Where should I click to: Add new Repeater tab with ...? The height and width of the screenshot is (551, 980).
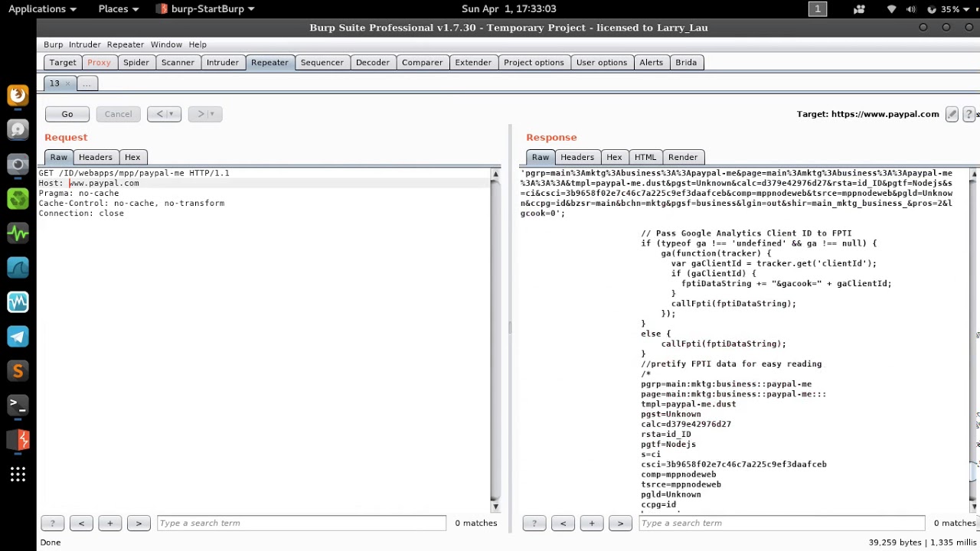pyautogui.click(x=87, y=83)
